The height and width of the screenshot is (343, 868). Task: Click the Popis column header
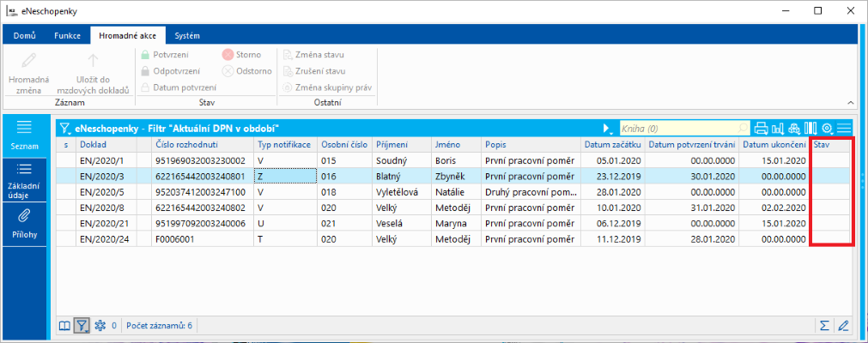(531, 144)
